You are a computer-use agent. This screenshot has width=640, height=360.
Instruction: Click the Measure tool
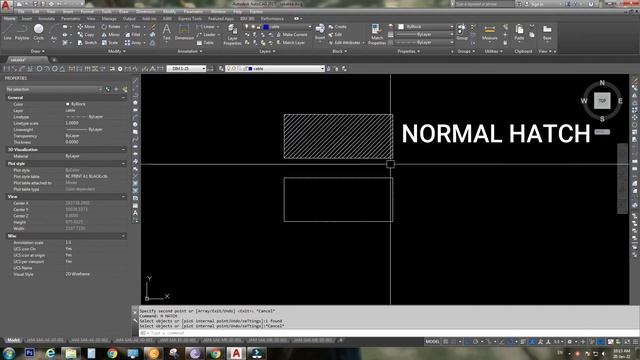489,32
